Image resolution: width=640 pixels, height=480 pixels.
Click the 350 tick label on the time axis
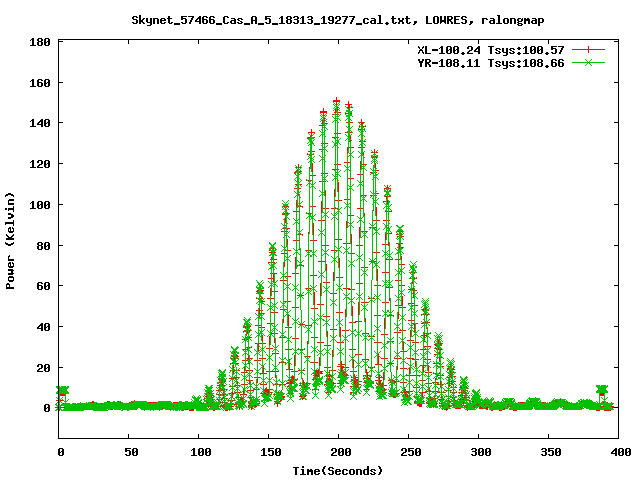551,452
